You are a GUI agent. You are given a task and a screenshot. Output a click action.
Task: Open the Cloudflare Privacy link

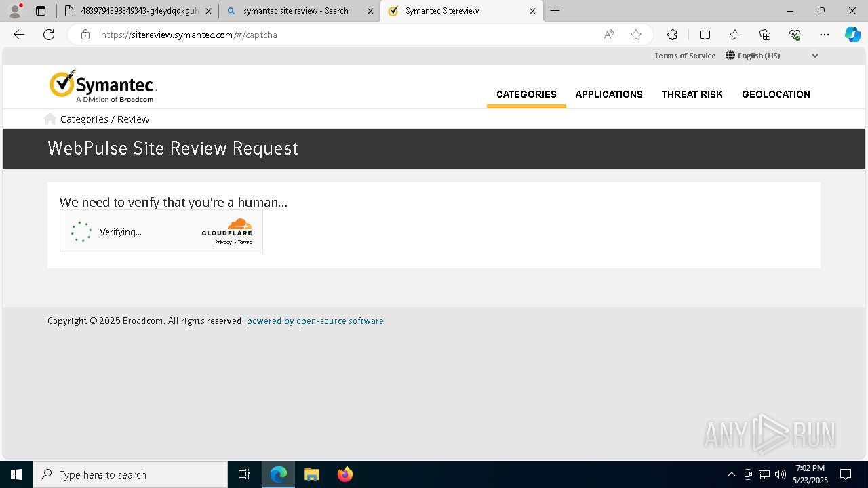[223, 242]
